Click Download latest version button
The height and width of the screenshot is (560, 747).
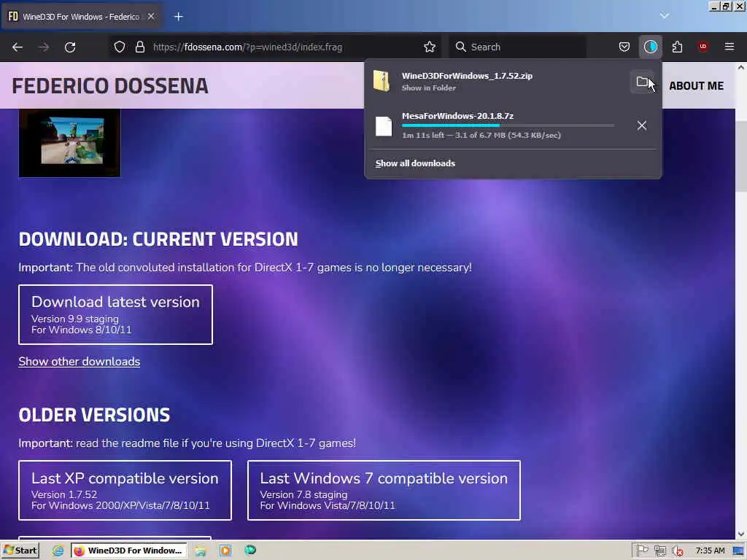(x=116, y=314)
